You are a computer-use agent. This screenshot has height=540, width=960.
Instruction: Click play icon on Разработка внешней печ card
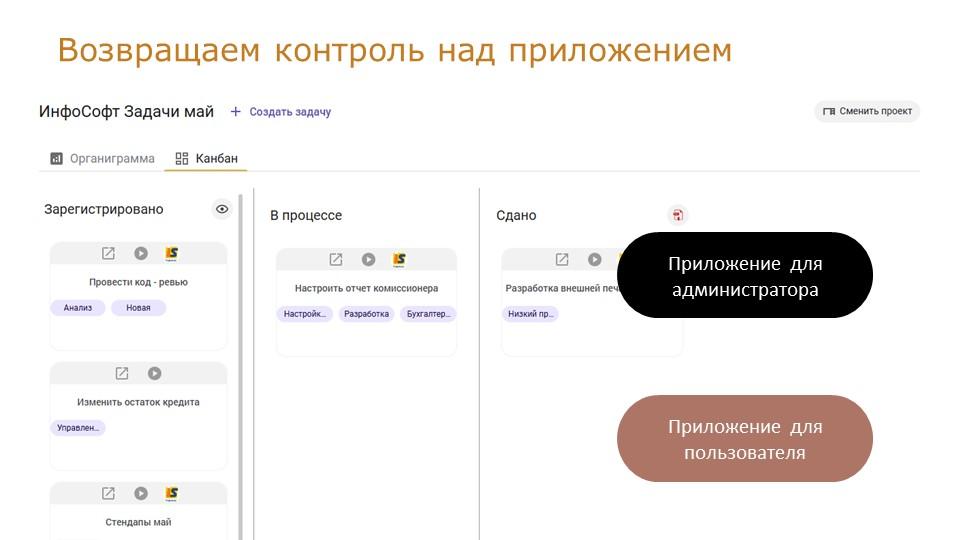[x=594, y=260]
